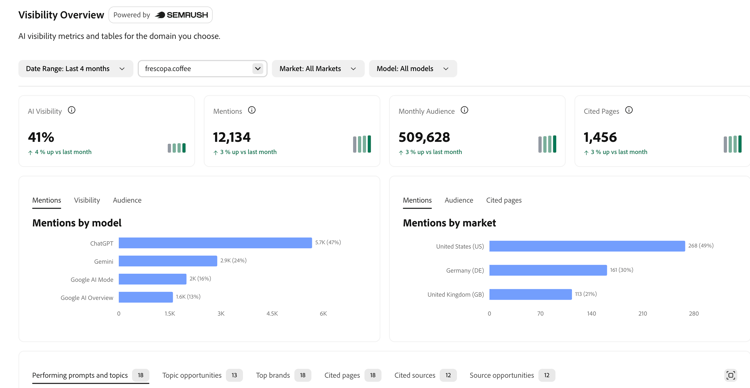This screenshot has height=388, width=750.
Task: Open Performing prompts and topics tab
Action: pyautogui.click(x=90, y=375)
